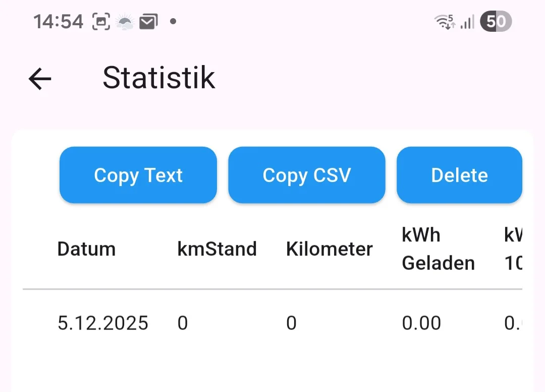
Task: Click the Delete button
Action: 460,175
